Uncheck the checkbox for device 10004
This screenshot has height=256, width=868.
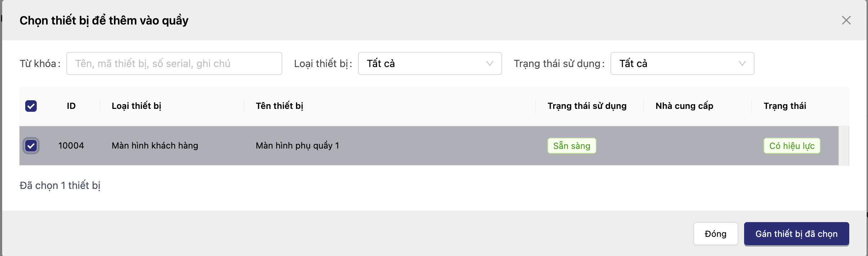point(31,146)
